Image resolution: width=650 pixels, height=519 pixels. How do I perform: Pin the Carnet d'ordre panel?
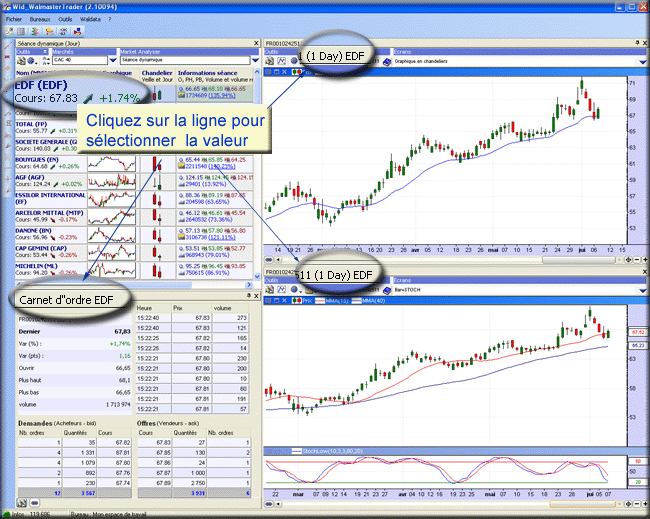[249, 295]
